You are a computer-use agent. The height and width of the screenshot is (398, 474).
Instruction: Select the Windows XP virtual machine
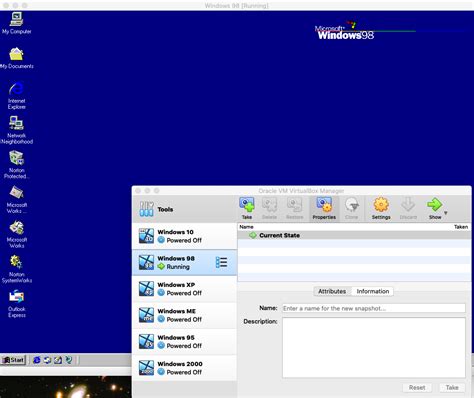coord(184,289)
